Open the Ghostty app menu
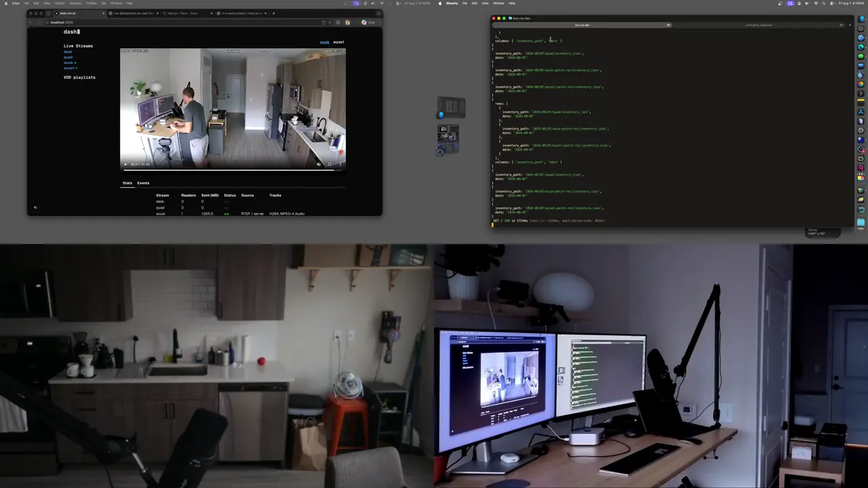This screenshot has height=488, width=868. click(x=452, y=3)
